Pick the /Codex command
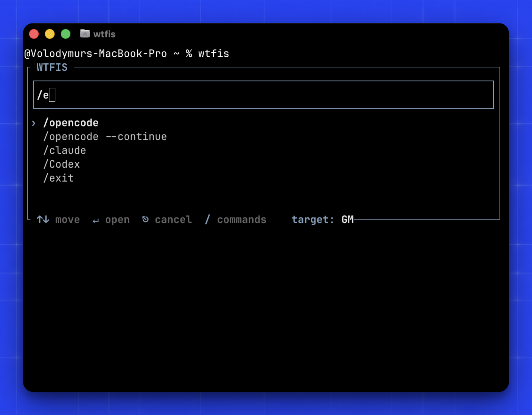This screenshot has width=532, height=415. click(x=61, y=164)
